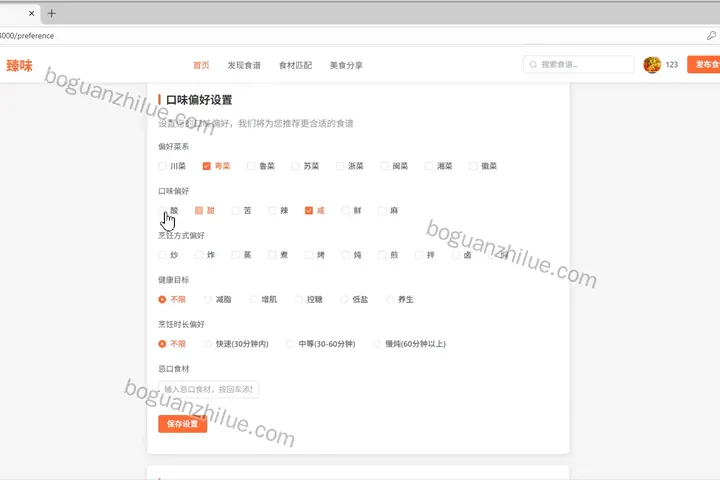
Task: Check the 卤 cooking method checkbox
Action: pos(456,255)
